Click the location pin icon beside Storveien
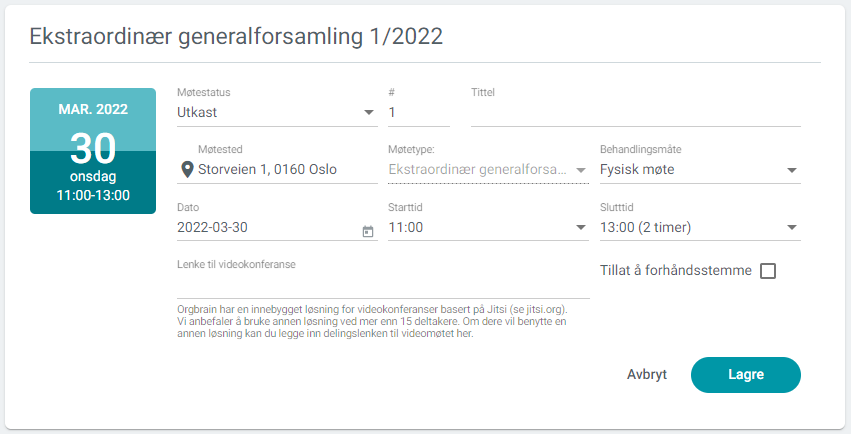 pyautogui.click(x=187, y=170)
